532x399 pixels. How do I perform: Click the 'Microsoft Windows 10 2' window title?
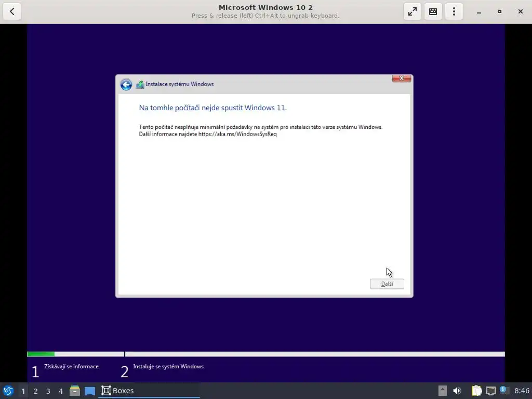[x=265, y=7]
